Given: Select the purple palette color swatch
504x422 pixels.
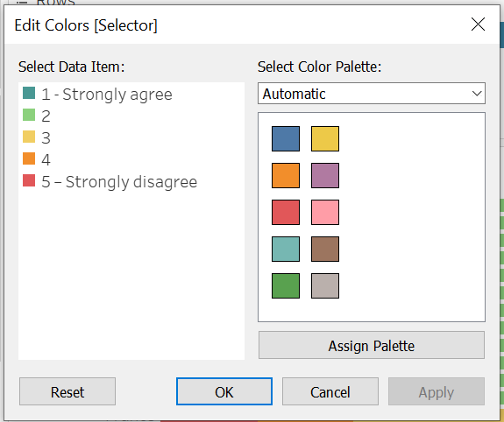Looking at the screenshot, I should [325, 175].
